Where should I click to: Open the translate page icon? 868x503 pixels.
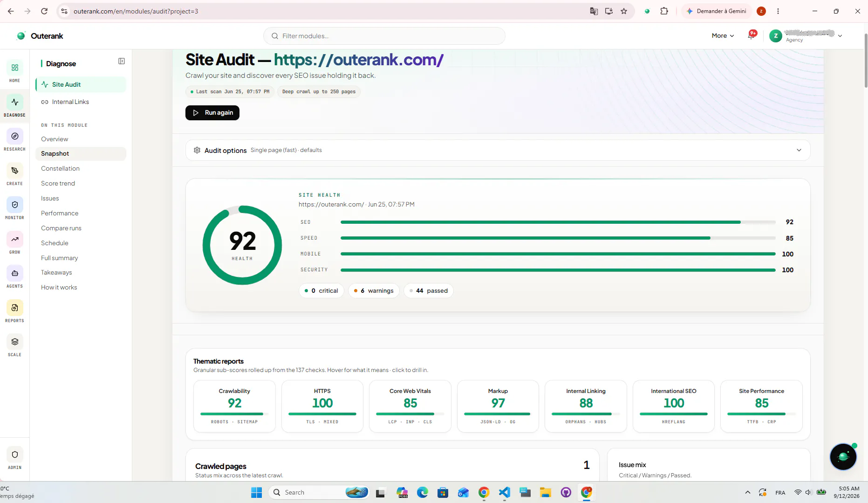point(594,11)
